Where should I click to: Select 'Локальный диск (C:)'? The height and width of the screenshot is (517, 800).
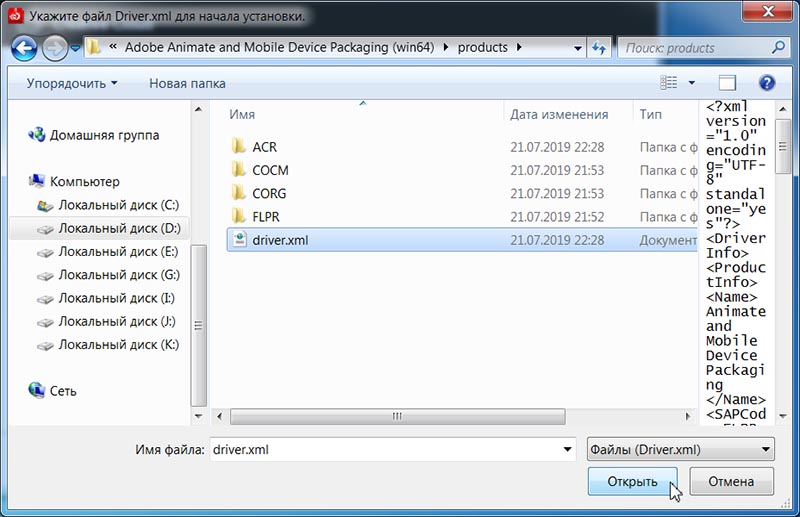click(x=118, y=205)
